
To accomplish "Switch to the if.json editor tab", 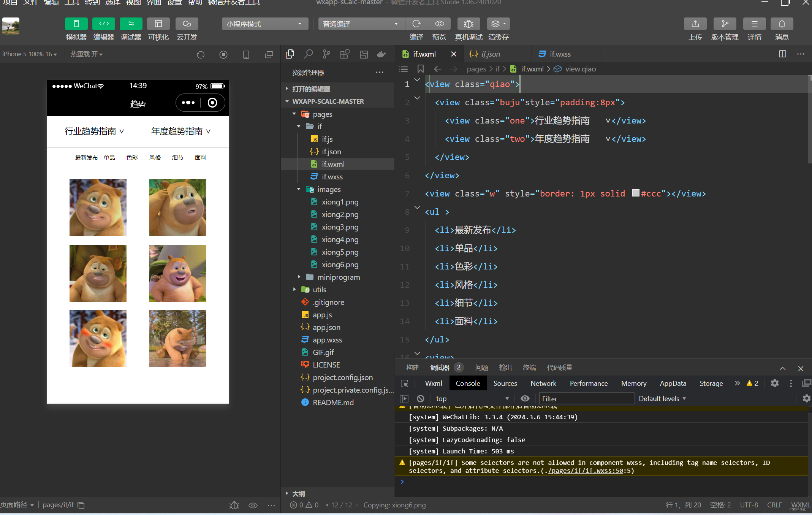I will click(490, 54).
